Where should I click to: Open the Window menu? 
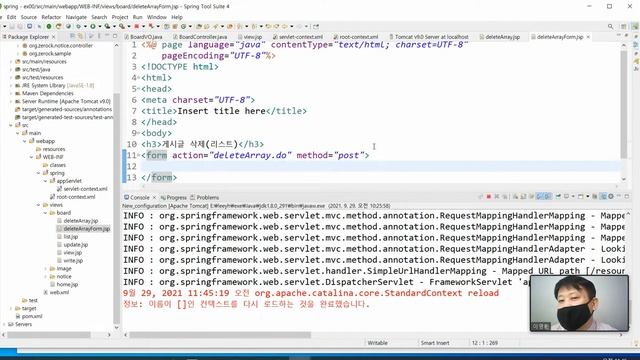click(x=157, y=17)
